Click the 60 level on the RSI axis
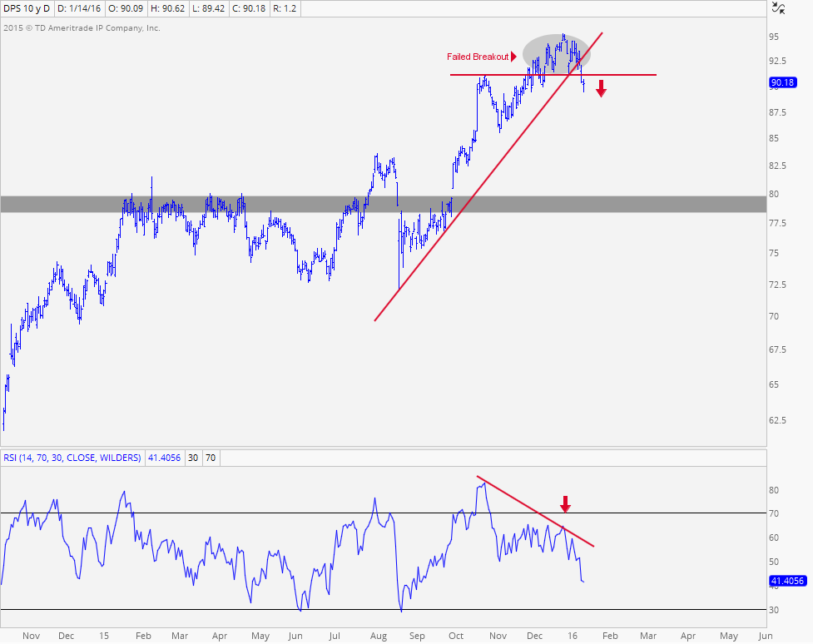 pyautogui.click(x=774, y=537)
